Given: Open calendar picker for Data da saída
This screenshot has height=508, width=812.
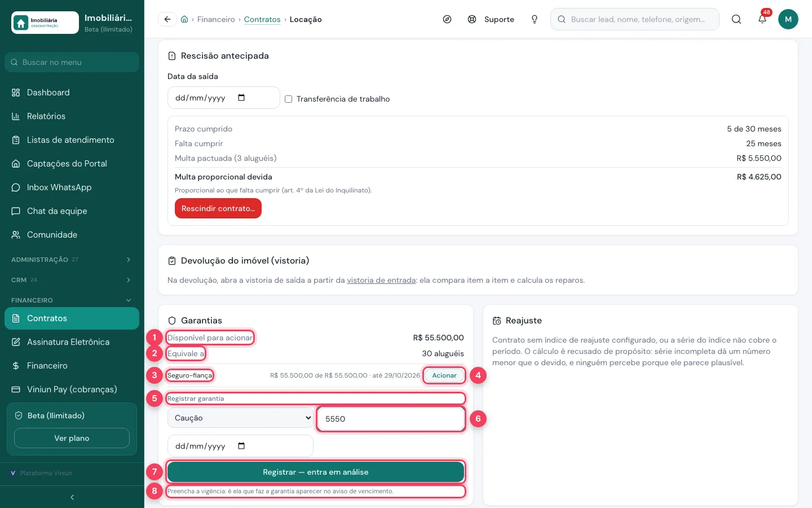Looking at the screenshot, I should (241, 98).
